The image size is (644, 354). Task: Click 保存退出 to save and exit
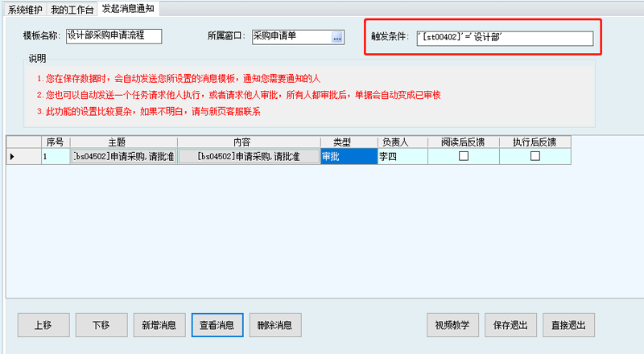point(510,325)
